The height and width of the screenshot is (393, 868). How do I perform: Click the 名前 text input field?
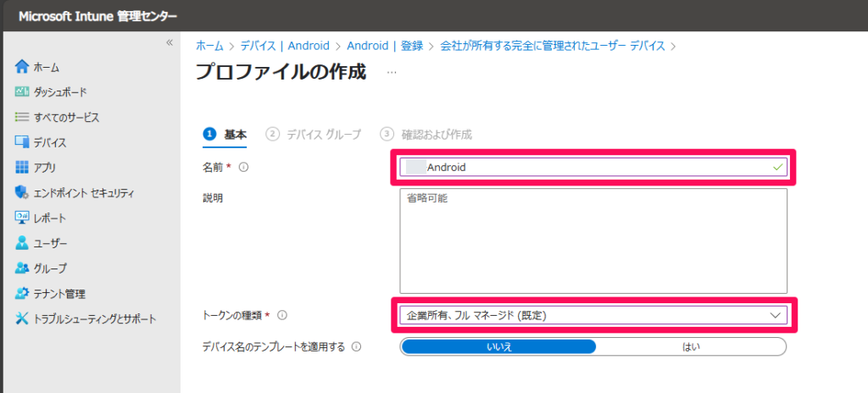pyautogui.click(x=593, y=168)
